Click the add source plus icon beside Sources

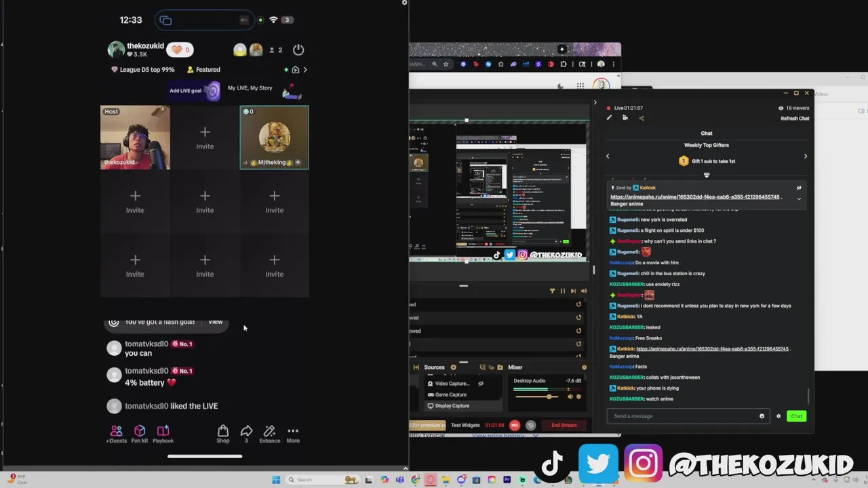(x=453, y=367)
